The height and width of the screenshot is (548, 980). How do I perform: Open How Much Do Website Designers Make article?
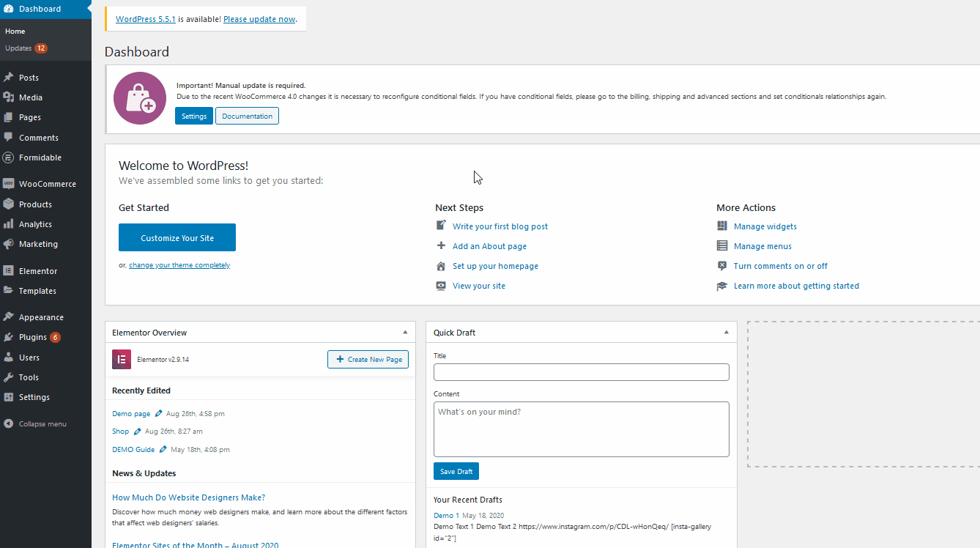[x=189, y=497]
